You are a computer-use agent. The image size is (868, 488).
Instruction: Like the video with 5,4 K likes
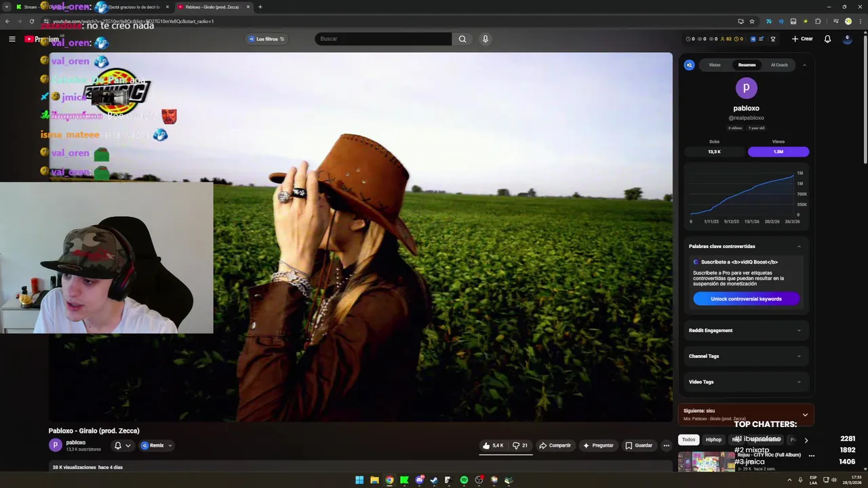tap(493, 445)
